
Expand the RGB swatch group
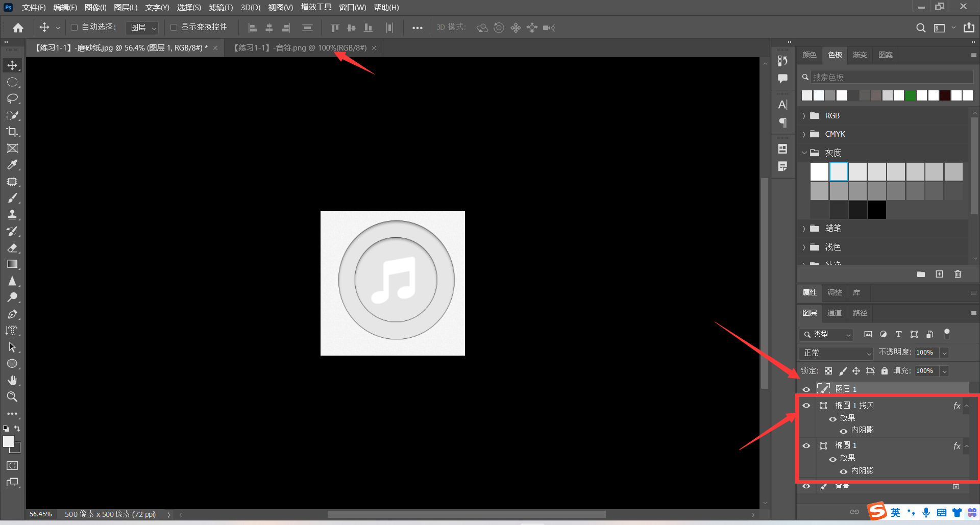[x=804, y=116]
